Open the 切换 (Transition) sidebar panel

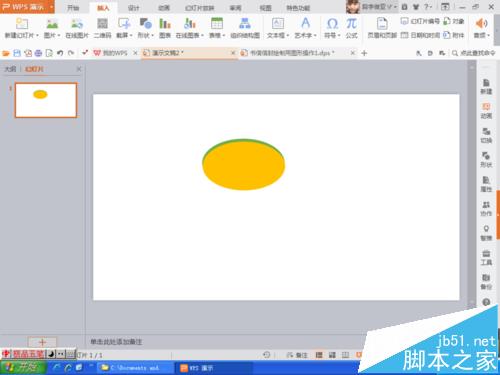(486, 135)
